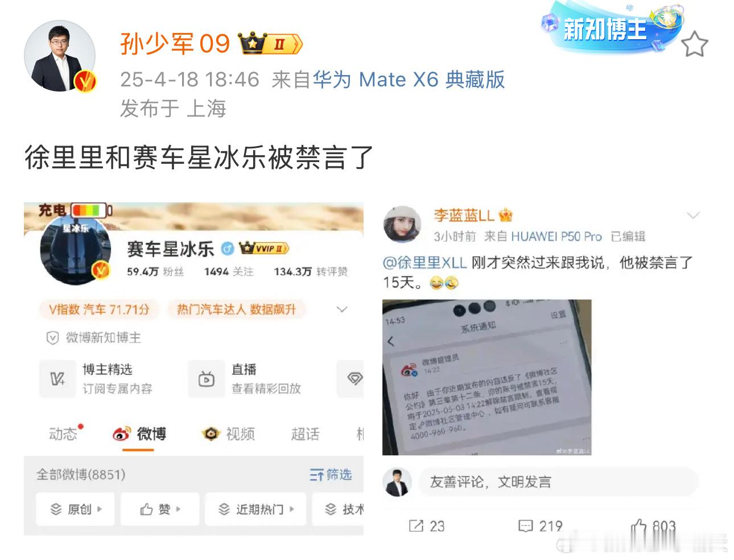Switch to the 视频 tab
The height and width of the screenshot is (560, 734).
click(x=228, y=434)
